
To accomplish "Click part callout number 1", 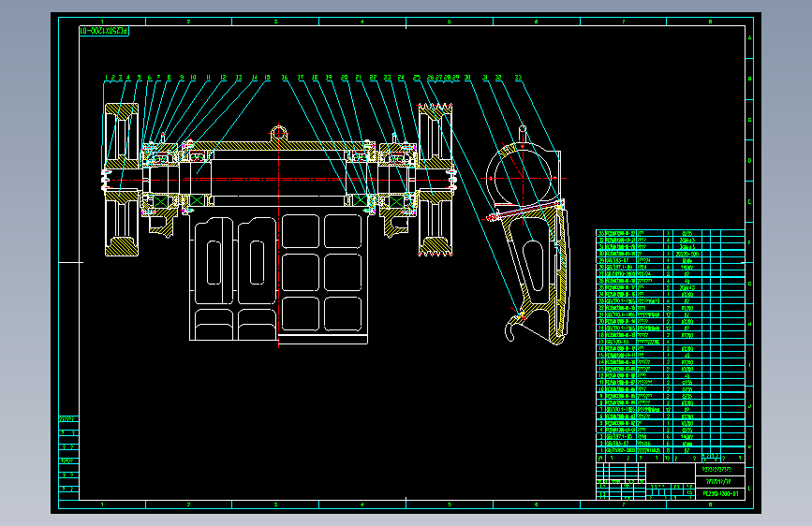I will 106,78.
